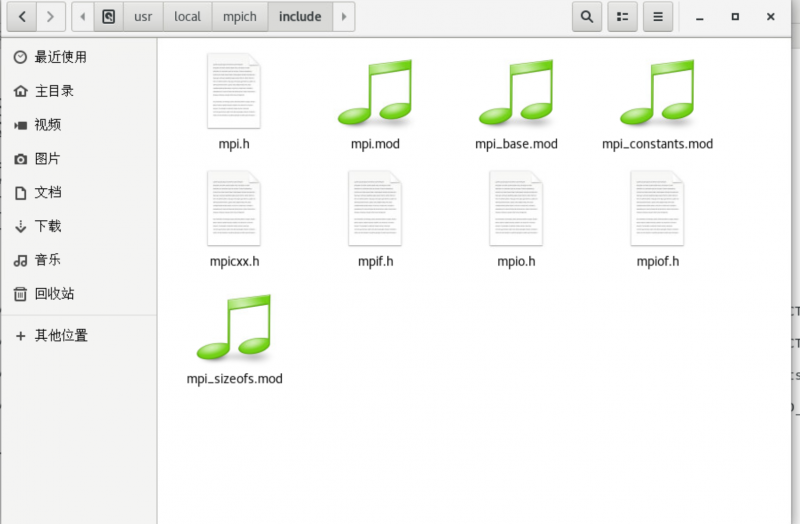Select the mpicxx.h document icon

[234, 209]
